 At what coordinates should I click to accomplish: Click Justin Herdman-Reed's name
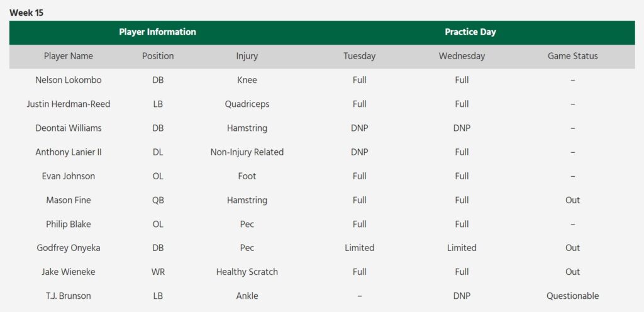[x=69, y=104]
